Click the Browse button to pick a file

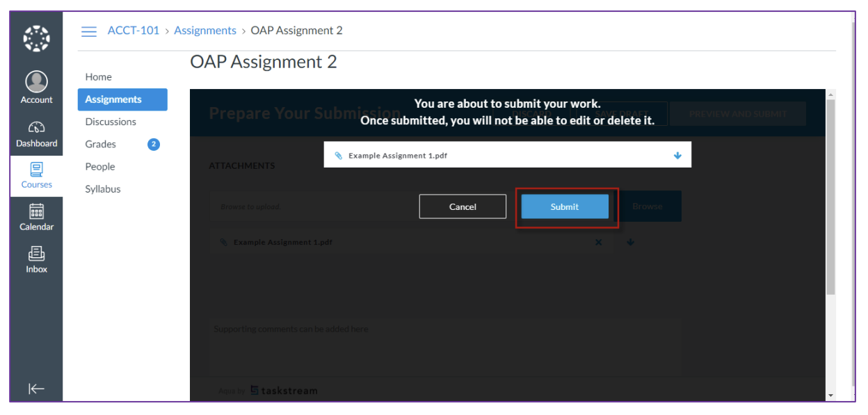click(648, 206)
